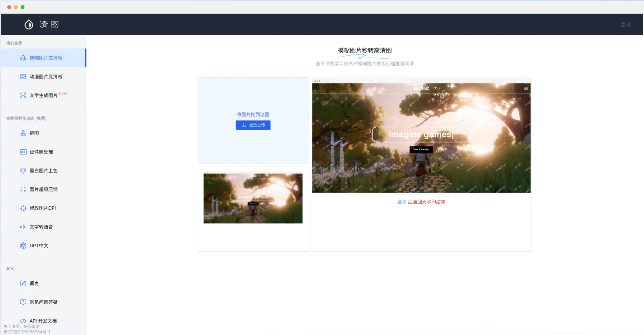Click the 将图片拖到这里 drop zone text

click(253, 115)
